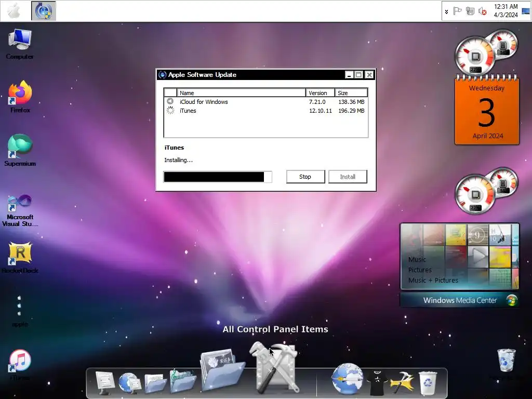Select the apple desktop icon
The height and width of the screenshot is (399, 532).
pyautogui.click(x=20, y=311)
